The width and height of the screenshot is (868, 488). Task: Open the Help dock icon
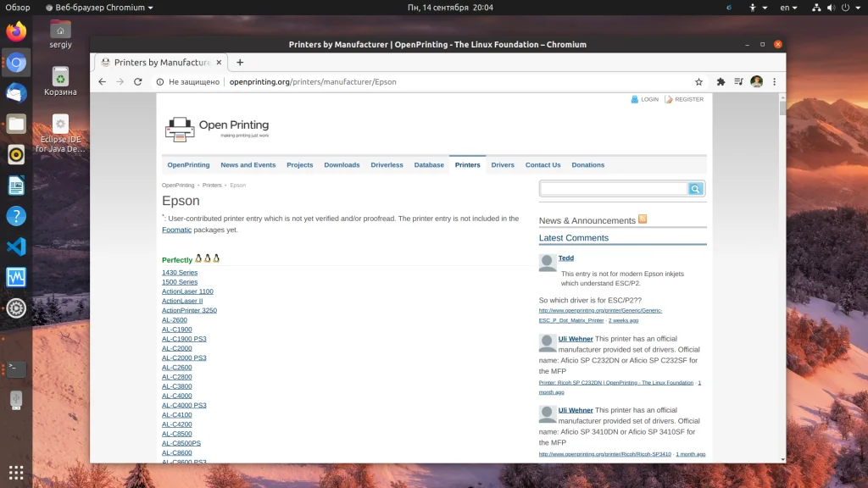click(16, 216)
